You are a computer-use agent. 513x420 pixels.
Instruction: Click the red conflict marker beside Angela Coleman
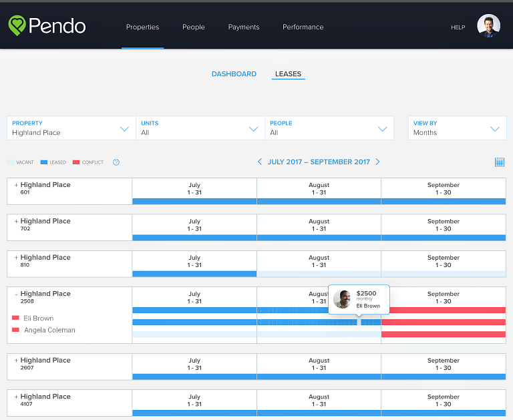coord(15,330)
